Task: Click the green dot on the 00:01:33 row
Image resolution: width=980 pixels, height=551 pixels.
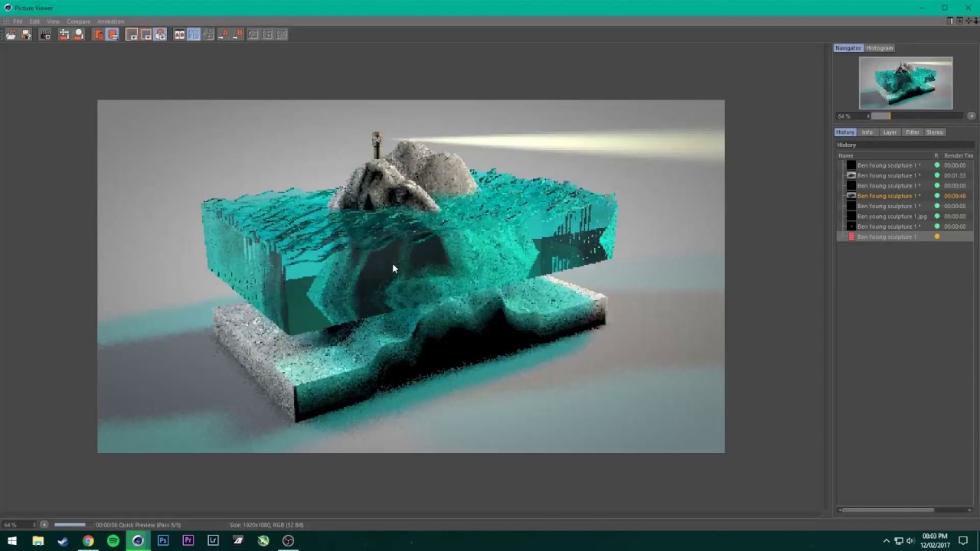Action: tap(937, 175)
